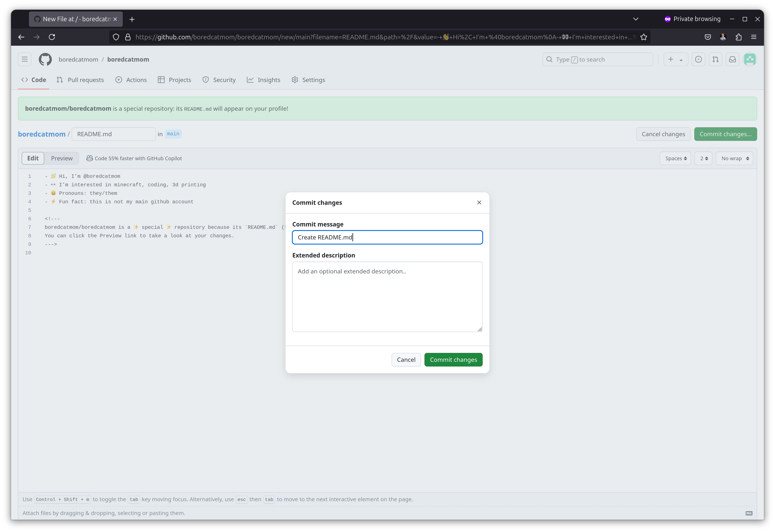The height and width of the screenshot is (532, 775).
Task: Click the bold boredcatmom repository name in header
Action: tap(128, 59)
